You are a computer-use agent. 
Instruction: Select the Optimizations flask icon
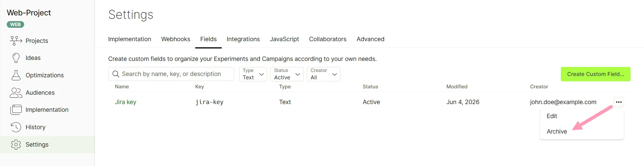coord(16,75)
